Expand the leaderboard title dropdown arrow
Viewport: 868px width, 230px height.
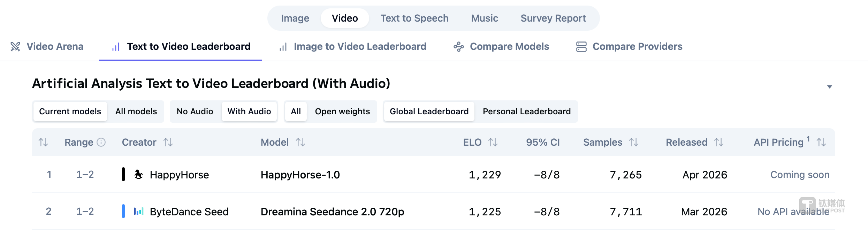(830, 87)
